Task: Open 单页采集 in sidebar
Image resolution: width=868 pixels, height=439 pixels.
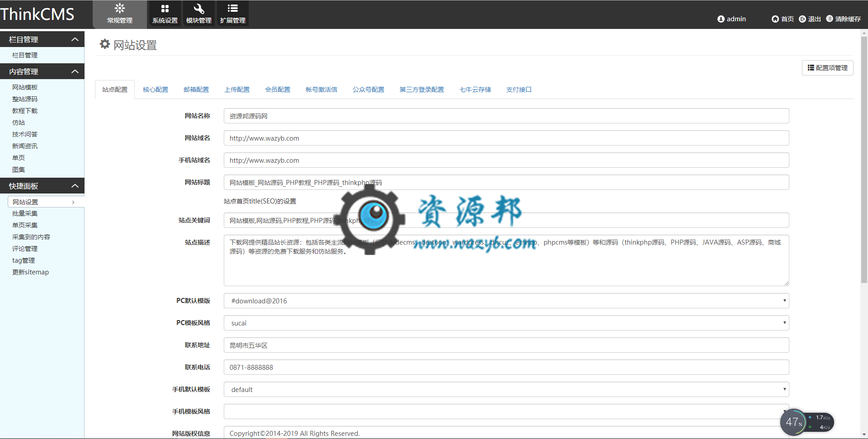Action: (25, 225)
